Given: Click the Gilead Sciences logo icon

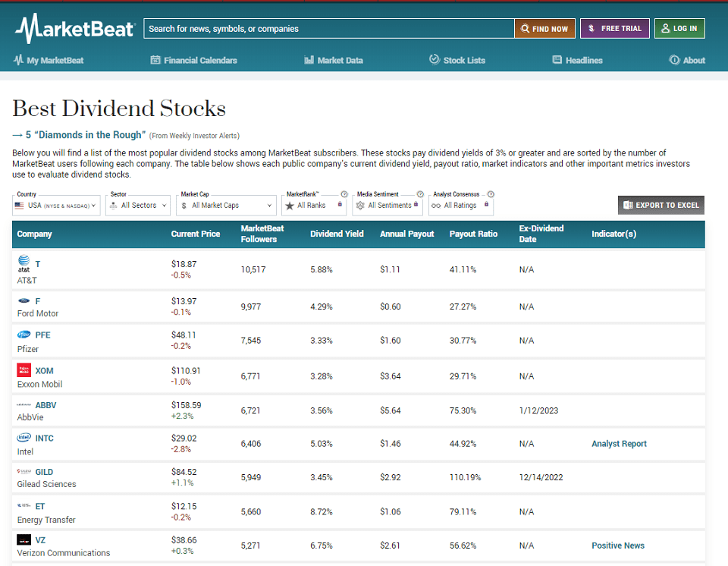Looking at the screenshot, I should coord(24,471).
